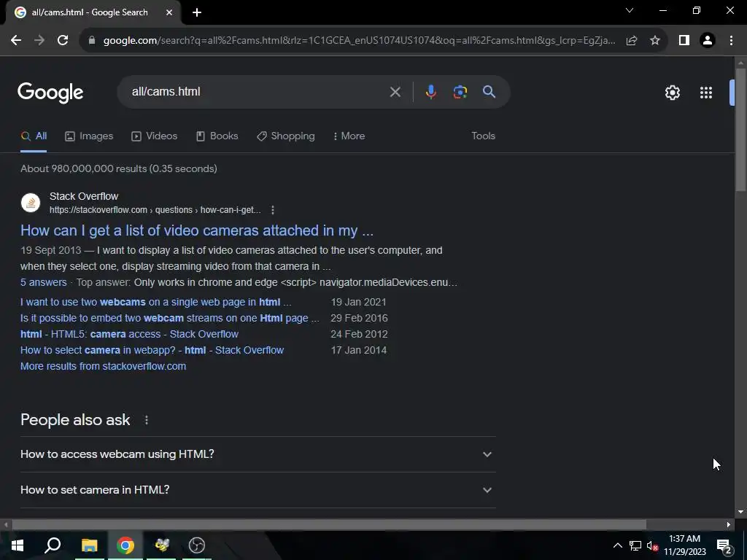Open OBS Studio from taskbar
The width and height of the screenshot is (747, 560).
(197, 545)
